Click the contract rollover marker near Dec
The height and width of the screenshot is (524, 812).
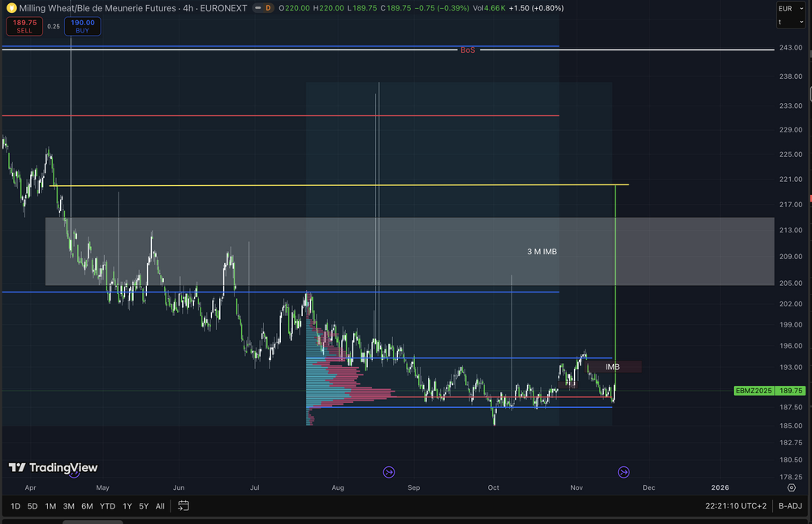[x=624, y=472]
